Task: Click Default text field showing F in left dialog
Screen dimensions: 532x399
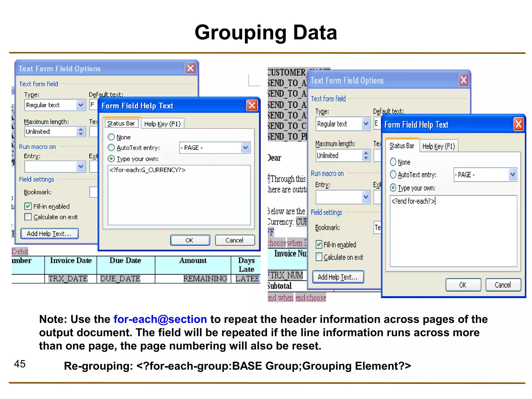Action: pyautogui.click(x=93, y=105)
